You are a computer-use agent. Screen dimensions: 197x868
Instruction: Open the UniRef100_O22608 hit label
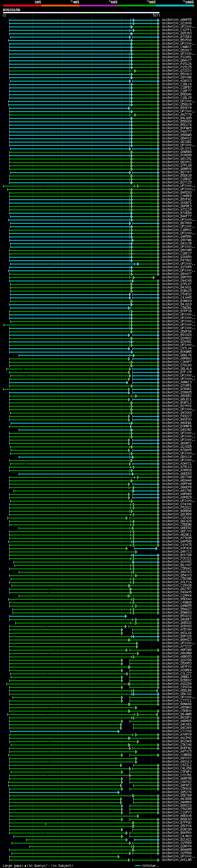pyautogui.click(x=177, y=23)
